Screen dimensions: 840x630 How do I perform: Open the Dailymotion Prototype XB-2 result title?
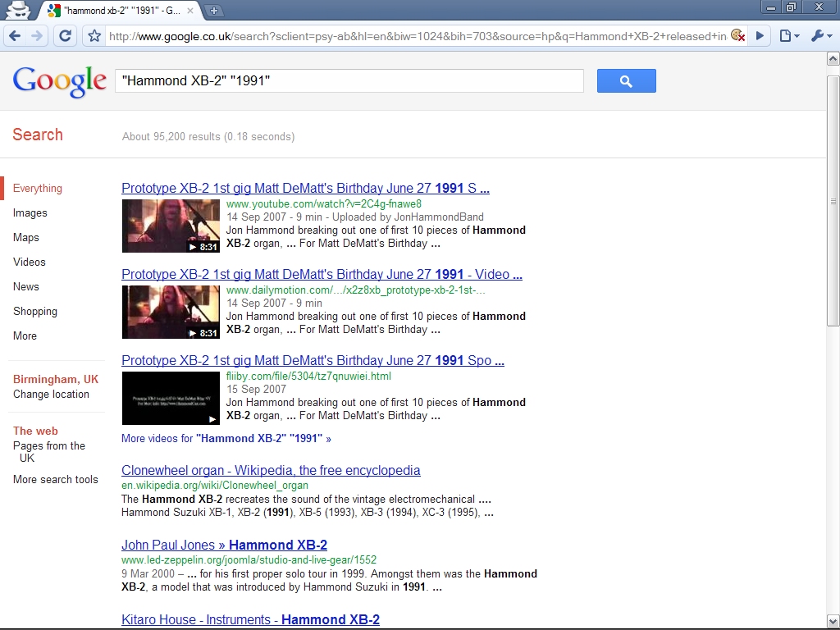tap(322, 274)
